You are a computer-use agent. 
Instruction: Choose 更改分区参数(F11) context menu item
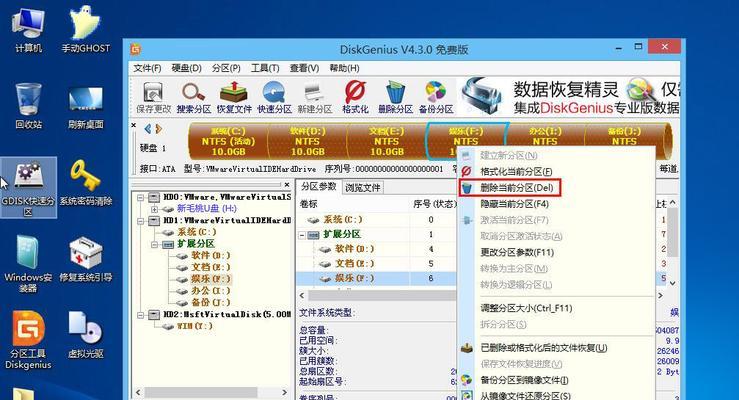tap(517, 253)
